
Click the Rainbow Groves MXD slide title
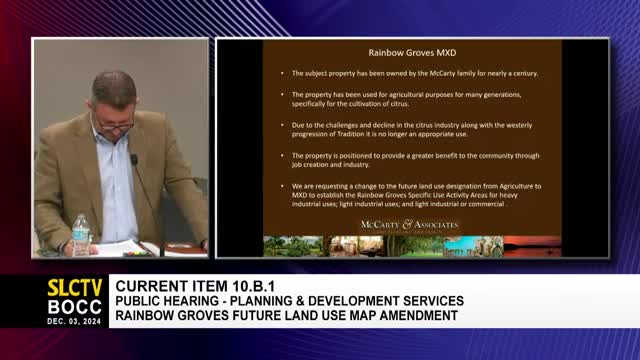pyautogui.click(x=412, y=53)
